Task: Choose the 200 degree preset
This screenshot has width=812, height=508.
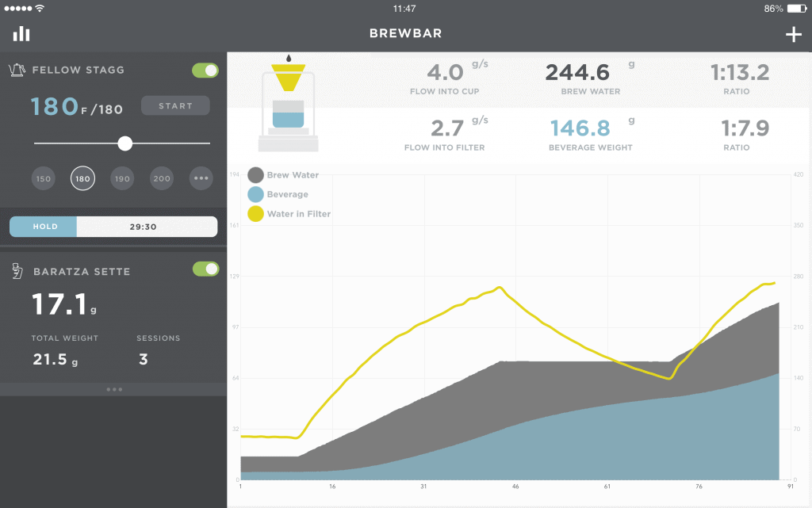Action: click(162, 178)
